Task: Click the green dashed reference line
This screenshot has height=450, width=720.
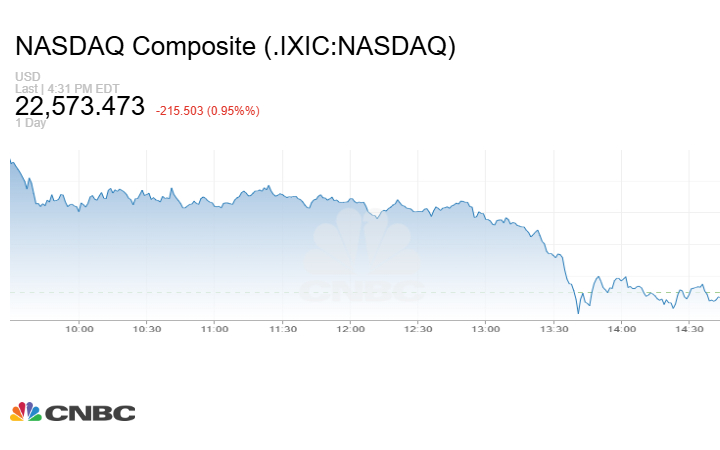Action: (x=300, y=292)
